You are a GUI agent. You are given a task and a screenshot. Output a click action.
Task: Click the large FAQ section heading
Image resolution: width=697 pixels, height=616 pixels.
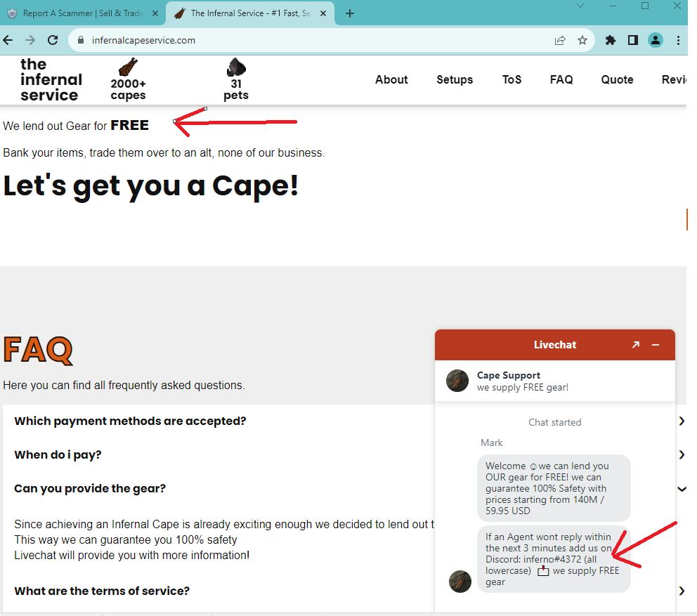click(38, 350)
